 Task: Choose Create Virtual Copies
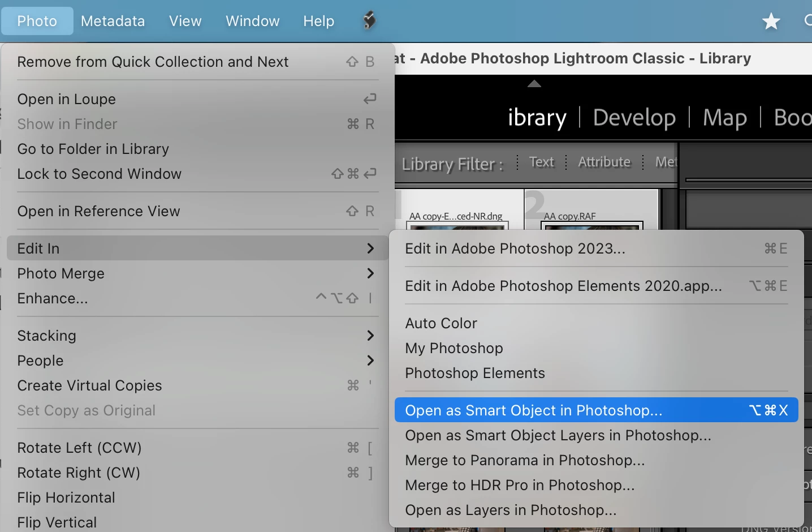click(197, 385)
